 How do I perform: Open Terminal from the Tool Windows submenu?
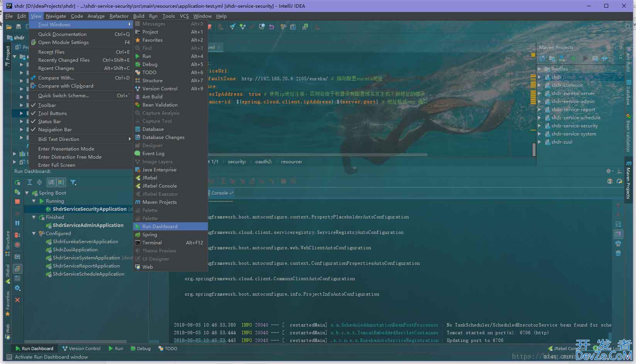pyautogui.click(x=170, y=243)
